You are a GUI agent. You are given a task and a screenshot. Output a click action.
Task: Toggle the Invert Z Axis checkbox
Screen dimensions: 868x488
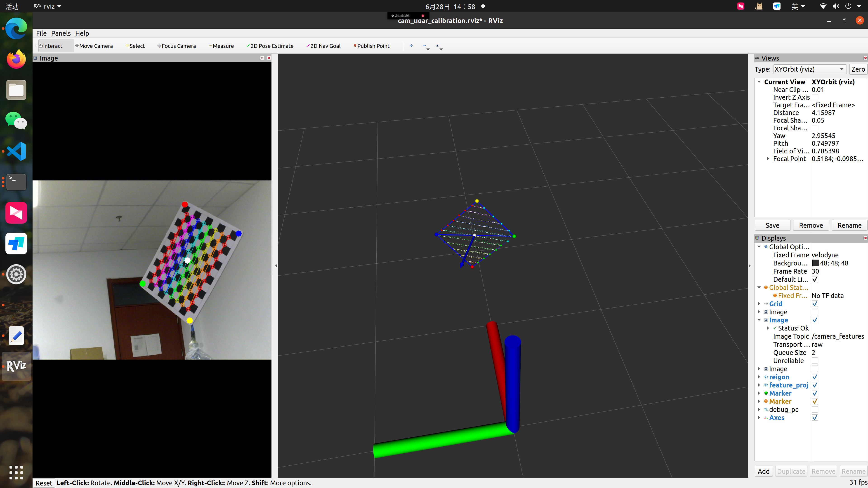tap(815, 97)
